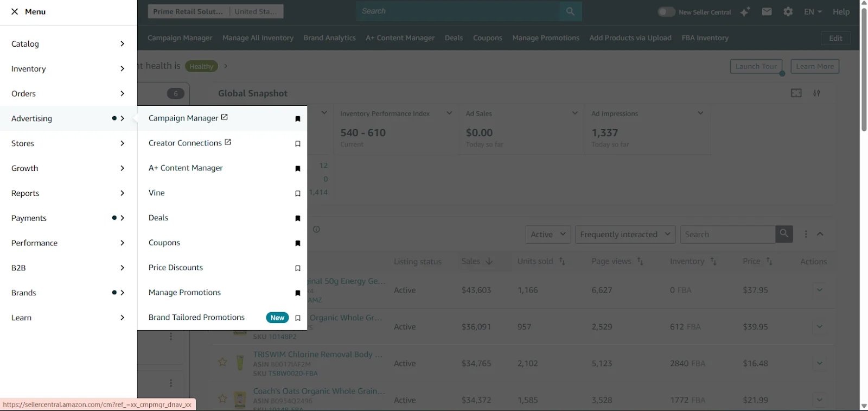Viewport: 868px width, 411px height.
Task: Toggle the New Seller Central switch
Action: point(666,12)
